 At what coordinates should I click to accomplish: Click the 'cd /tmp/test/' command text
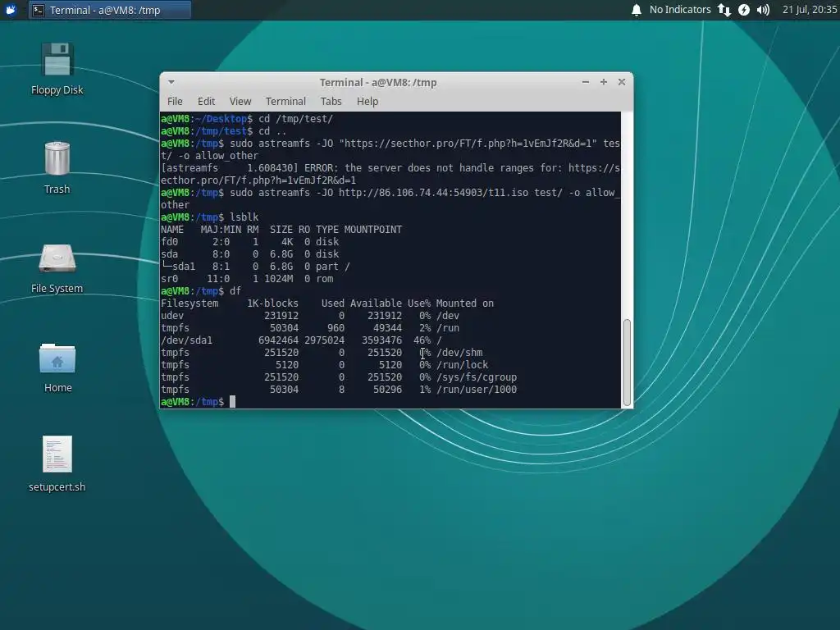point(295,119)
